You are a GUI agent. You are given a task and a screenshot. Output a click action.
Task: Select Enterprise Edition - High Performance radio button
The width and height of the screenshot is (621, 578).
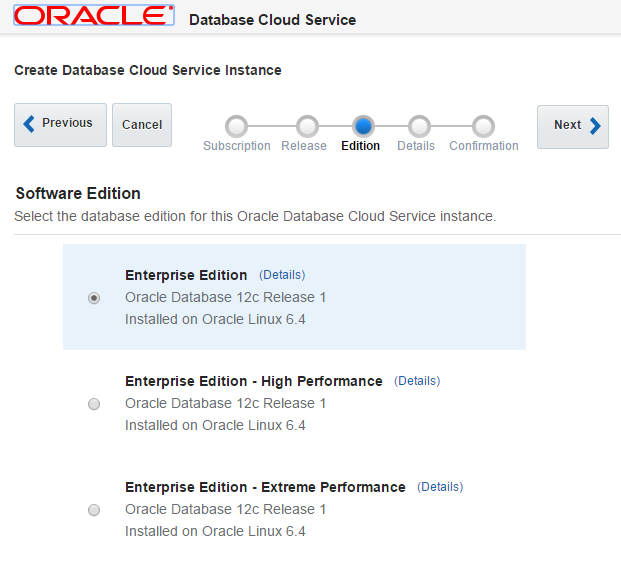[x=94, y=404]
